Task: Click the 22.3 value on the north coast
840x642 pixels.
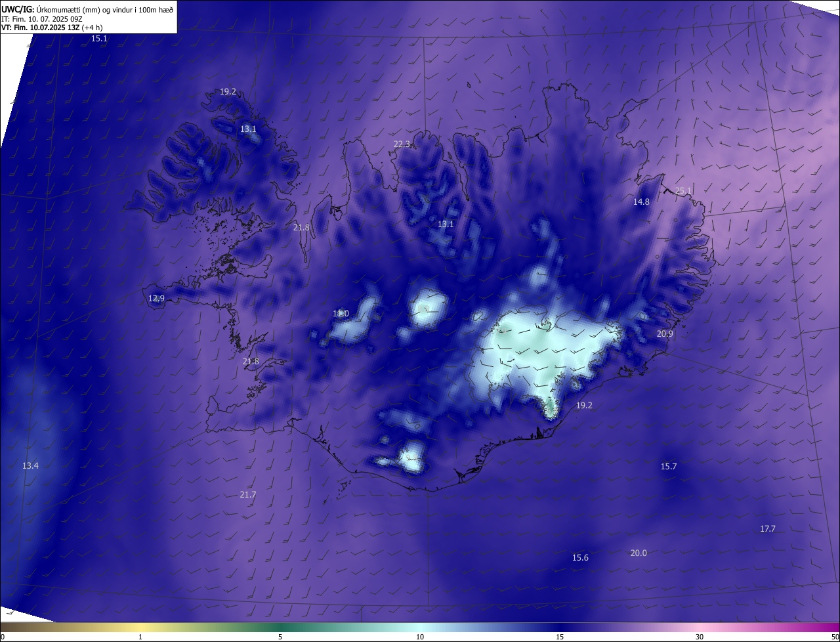Action: click(x=402, y=144)
